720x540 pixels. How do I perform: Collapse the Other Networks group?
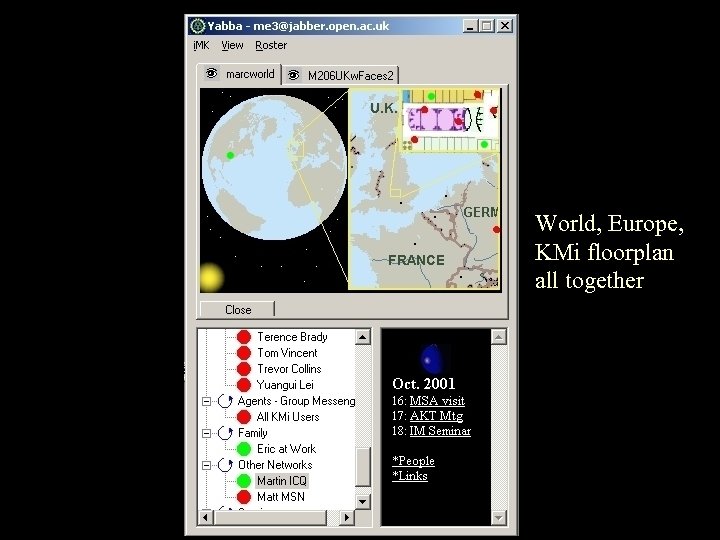click(207, 466)
